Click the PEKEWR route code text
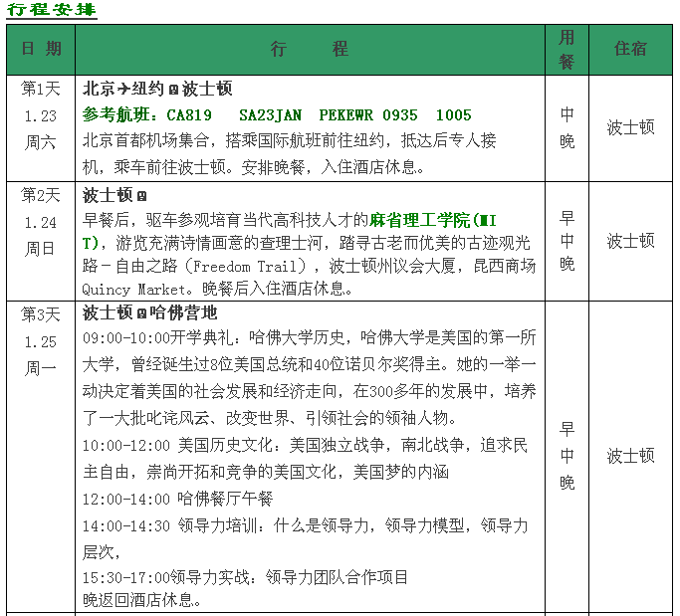 coord(345,115)
